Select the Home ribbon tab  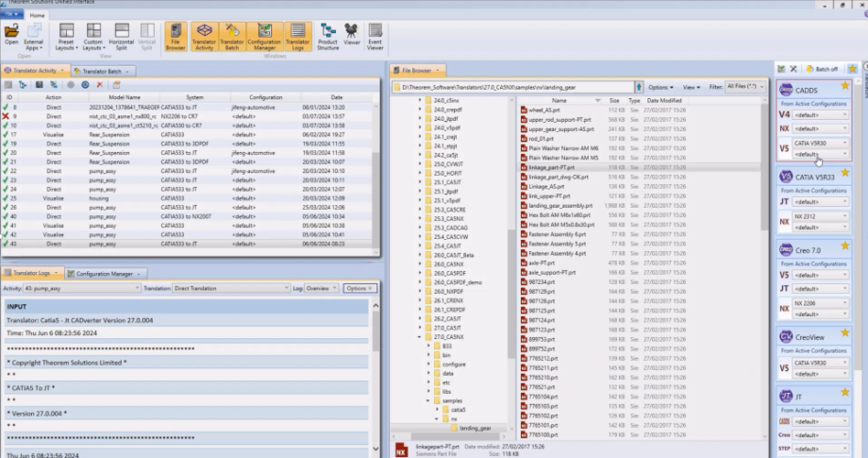coord(37,15)
